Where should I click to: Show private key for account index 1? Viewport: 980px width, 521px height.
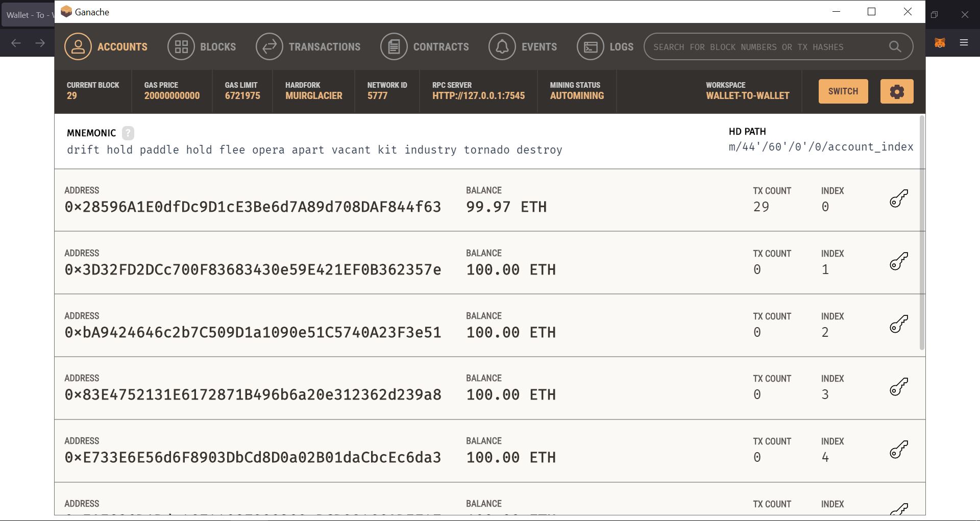click(x=899, y=261)
